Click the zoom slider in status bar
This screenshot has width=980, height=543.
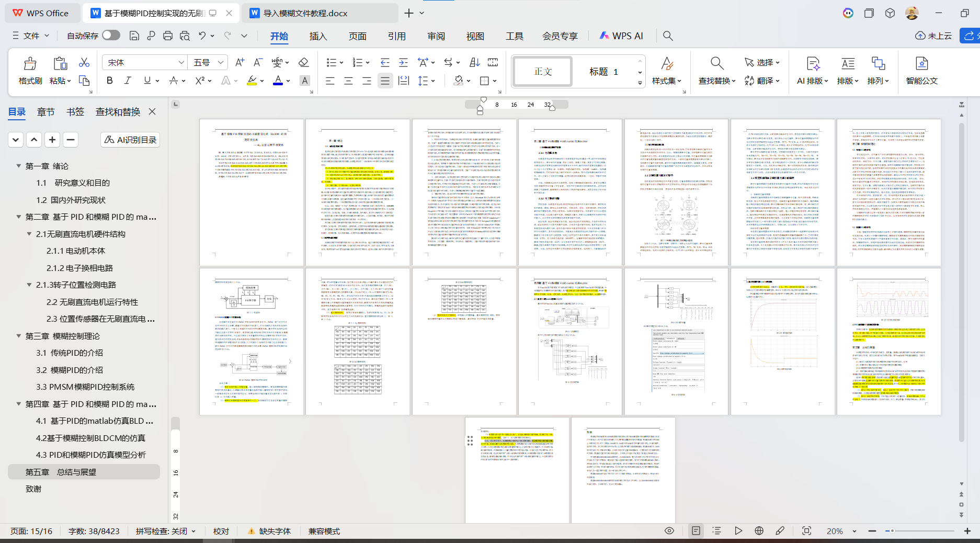[x=919, y=531]
